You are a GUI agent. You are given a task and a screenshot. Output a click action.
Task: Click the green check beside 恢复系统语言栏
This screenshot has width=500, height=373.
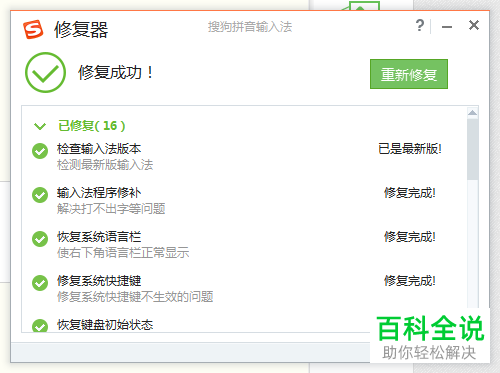coord(40,239)
